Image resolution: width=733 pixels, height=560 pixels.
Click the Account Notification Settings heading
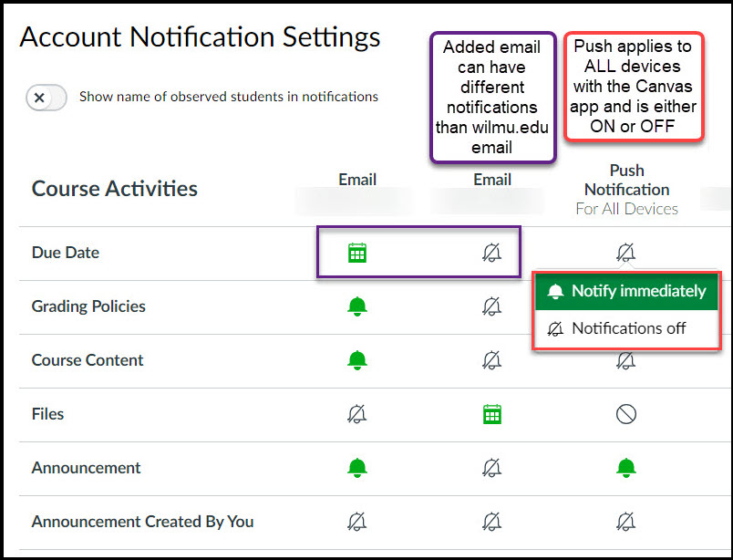201,37
